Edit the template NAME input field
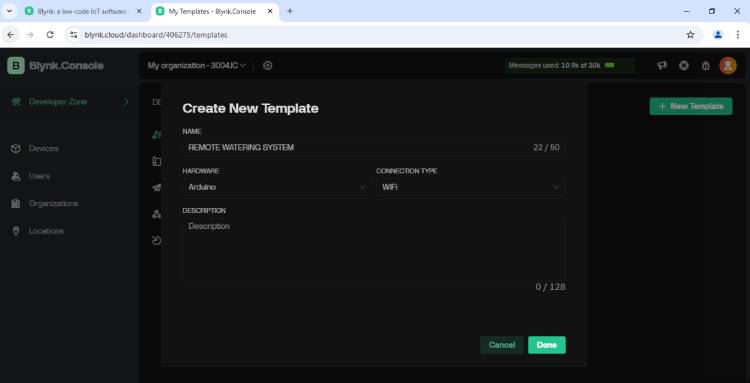750x383 pixels. click(374, 147)
